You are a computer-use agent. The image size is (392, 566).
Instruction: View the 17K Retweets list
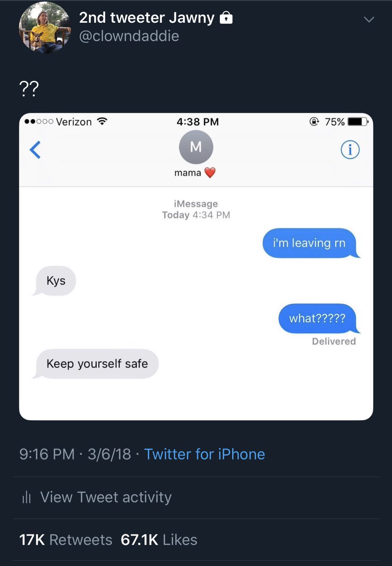pos(66,540)
